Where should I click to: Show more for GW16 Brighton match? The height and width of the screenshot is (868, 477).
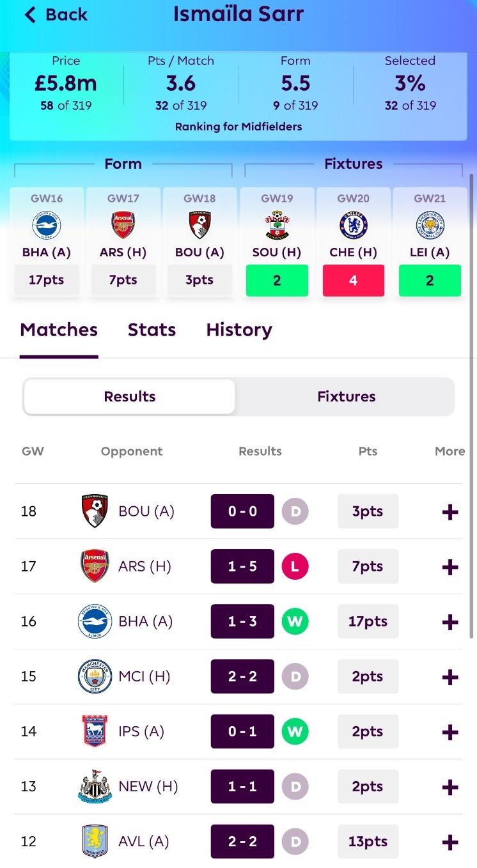click(450, 622)
